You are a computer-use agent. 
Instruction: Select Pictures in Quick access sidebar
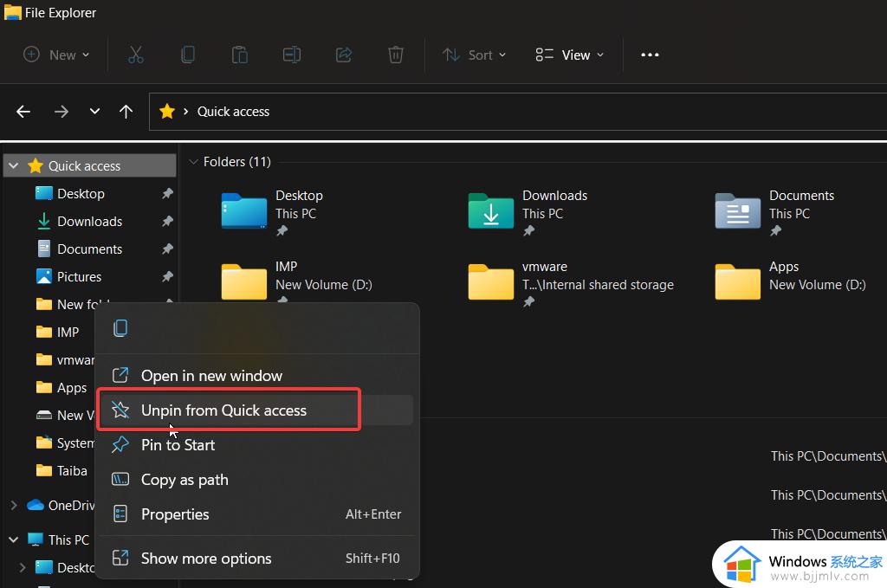coord(79,276)
